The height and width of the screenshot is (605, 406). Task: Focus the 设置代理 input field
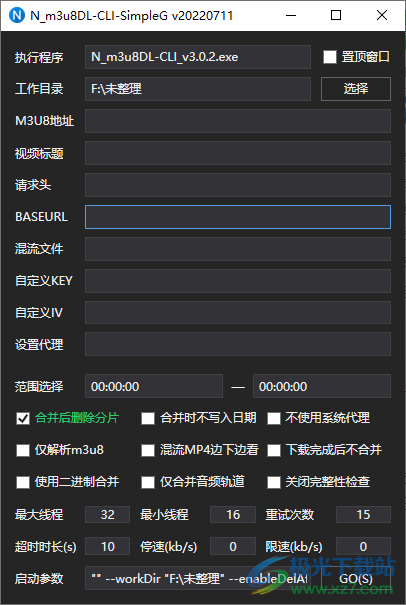(238, 344)
